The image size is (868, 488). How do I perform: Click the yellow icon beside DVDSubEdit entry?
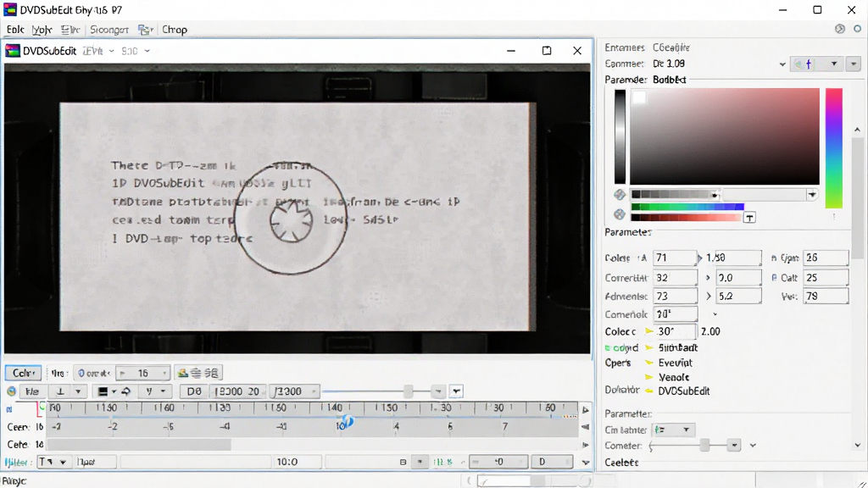649,391
